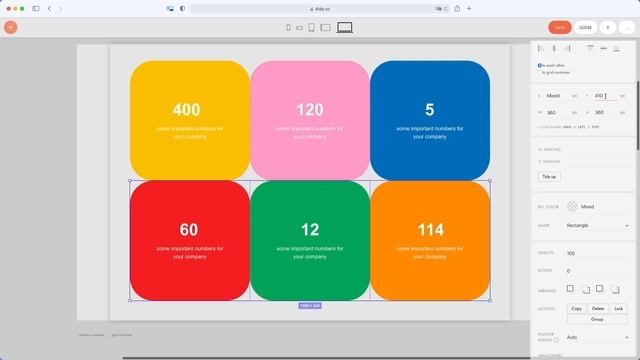Align selection to bottom edges
The image size is (640, 360).
pyautogui.click(x=616, y=49)
